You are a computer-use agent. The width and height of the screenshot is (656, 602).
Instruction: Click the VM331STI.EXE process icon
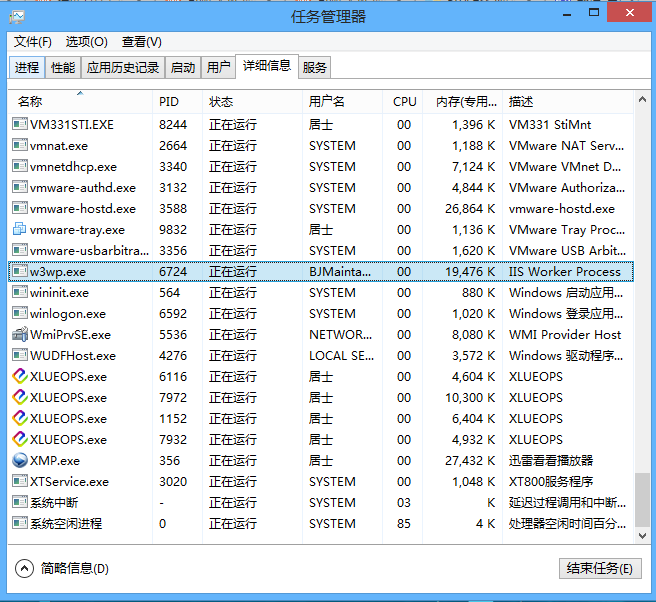tap(20, 124)
